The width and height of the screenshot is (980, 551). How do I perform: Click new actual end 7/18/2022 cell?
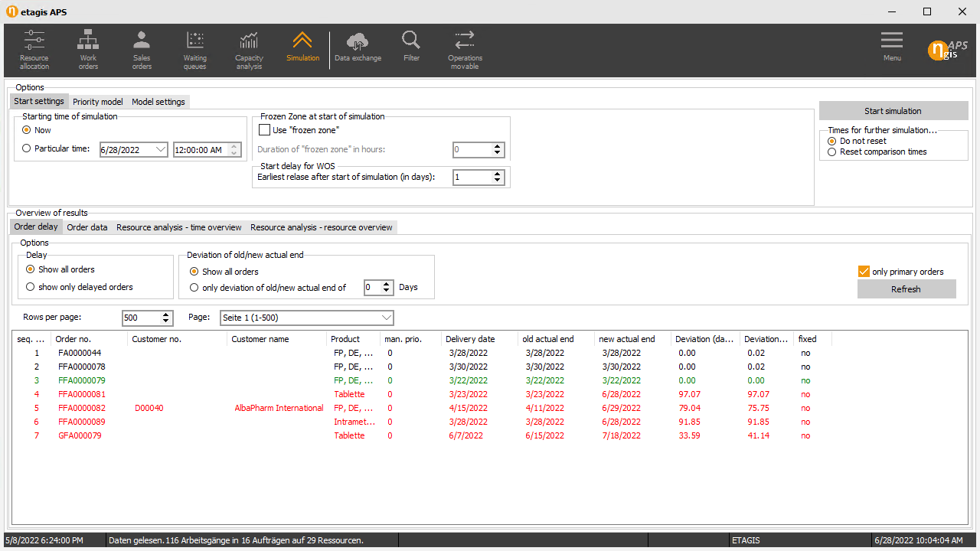[621, 435]
